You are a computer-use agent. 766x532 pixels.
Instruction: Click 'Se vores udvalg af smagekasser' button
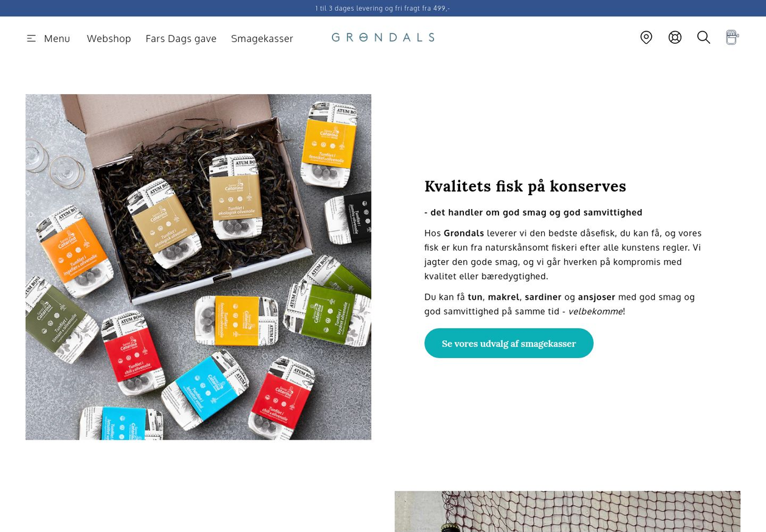509,344
